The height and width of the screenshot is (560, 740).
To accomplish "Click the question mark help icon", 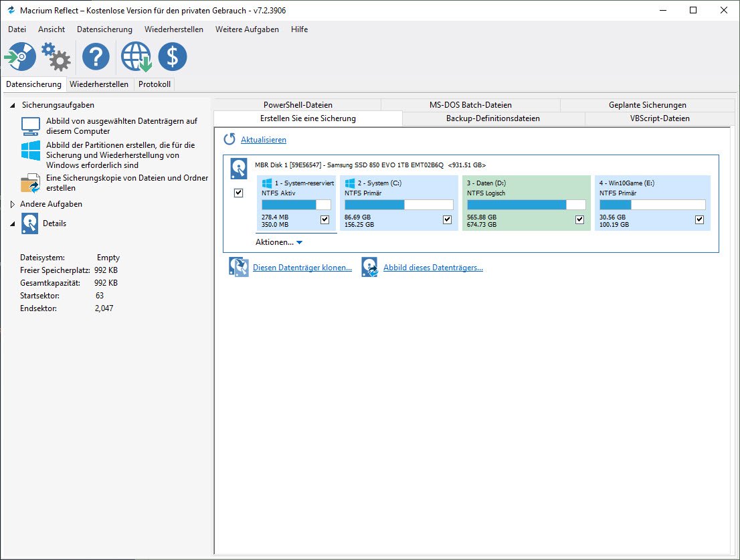I will (x=96, y=58).
